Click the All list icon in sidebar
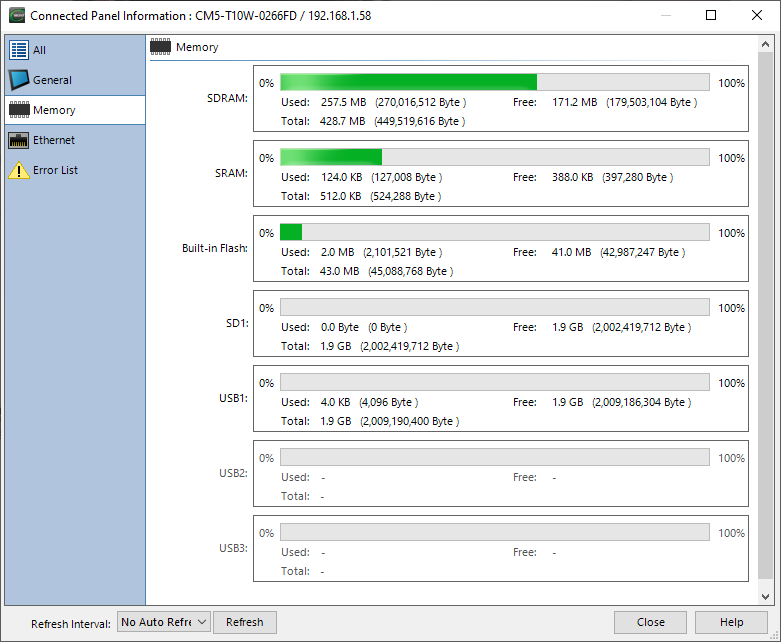Image resolution: width=781 pixels, height=642 pixels. click(x=19, y=50)
